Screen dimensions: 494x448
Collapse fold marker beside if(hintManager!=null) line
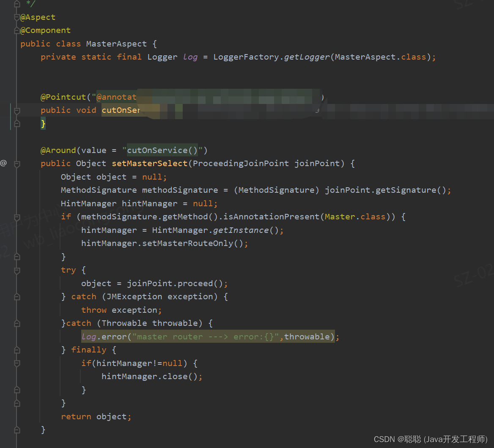click(x=17, y=363)
